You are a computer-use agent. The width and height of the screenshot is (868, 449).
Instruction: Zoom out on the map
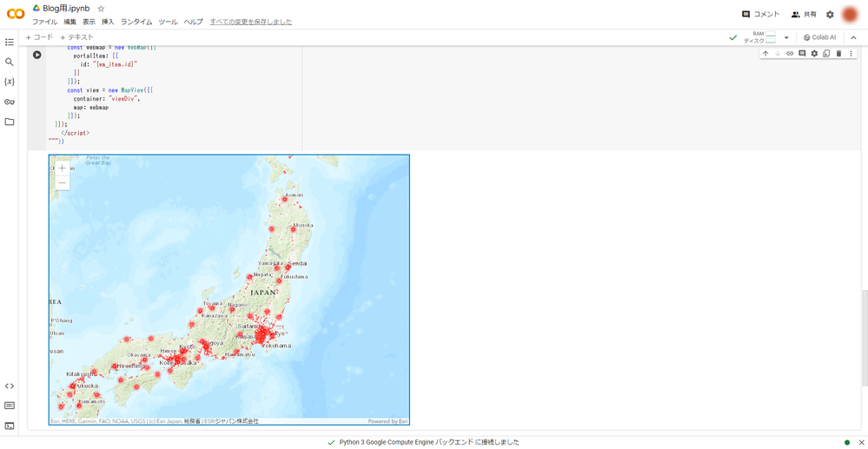pos(63,182)
